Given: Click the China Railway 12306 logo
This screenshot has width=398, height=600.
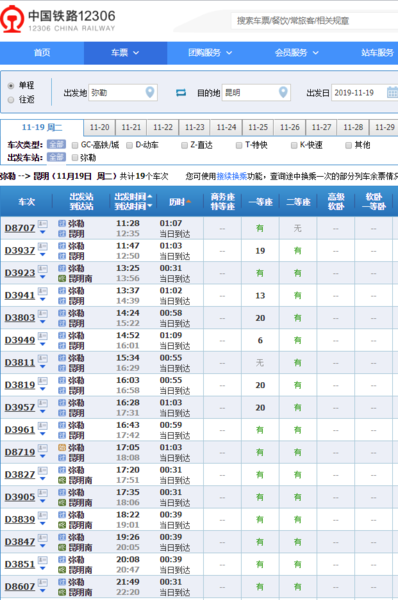Looking at the screenshot, I should [57, 19].
